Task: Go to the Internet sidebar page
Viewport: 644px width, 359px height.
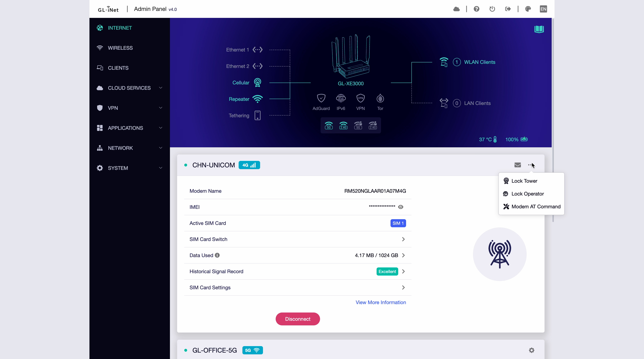Action: click(130, 28)
